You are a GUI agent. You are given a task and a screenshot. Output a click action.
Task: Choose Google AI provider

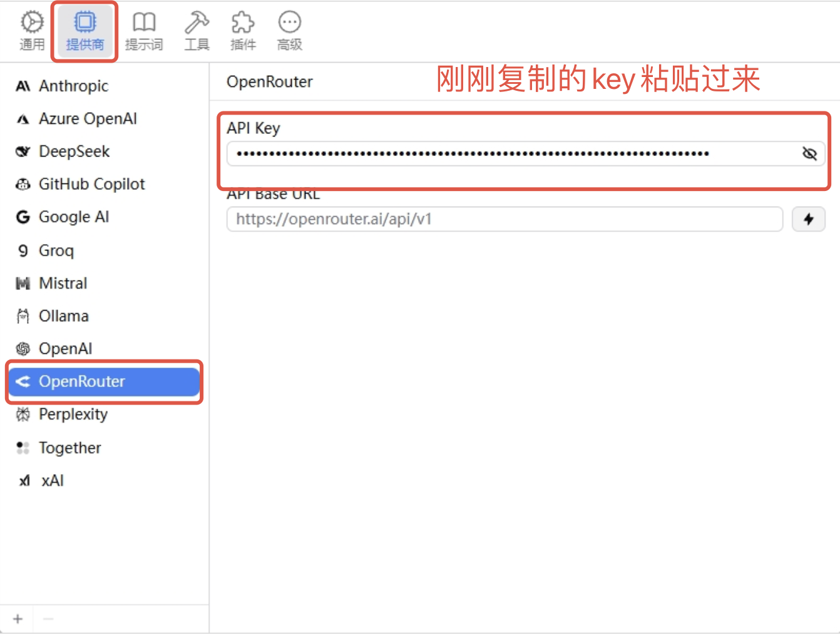[74, 217]
